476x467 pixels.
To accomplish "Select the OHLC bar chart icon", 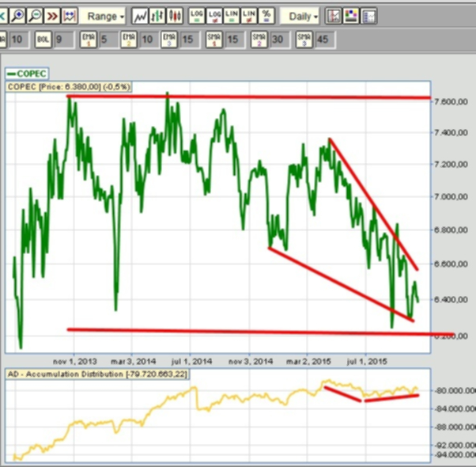I will point(157,16).
